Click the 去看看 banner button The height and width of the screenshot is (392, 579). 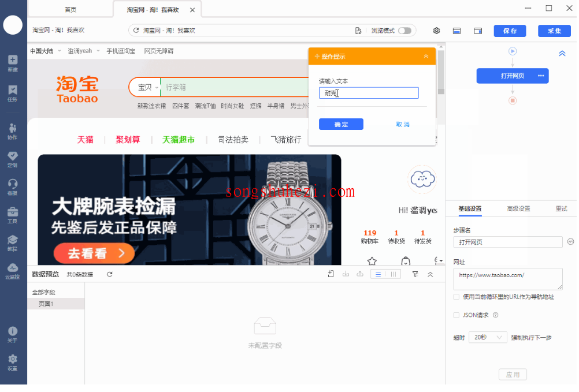pyautogui.click(x=94, y=253)
